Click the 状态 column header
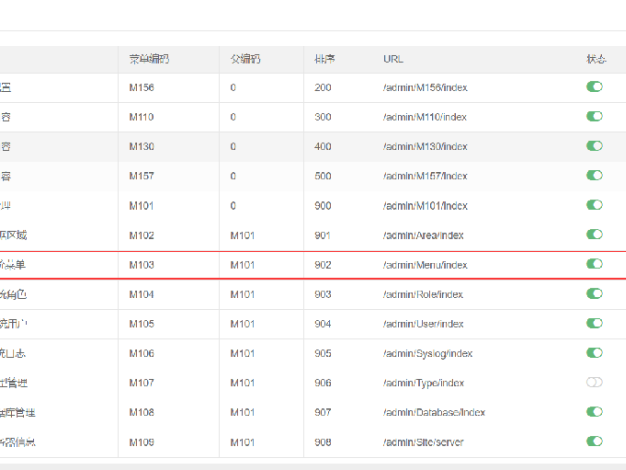Screen dimensions: 626x470 (x=595, y=59)
